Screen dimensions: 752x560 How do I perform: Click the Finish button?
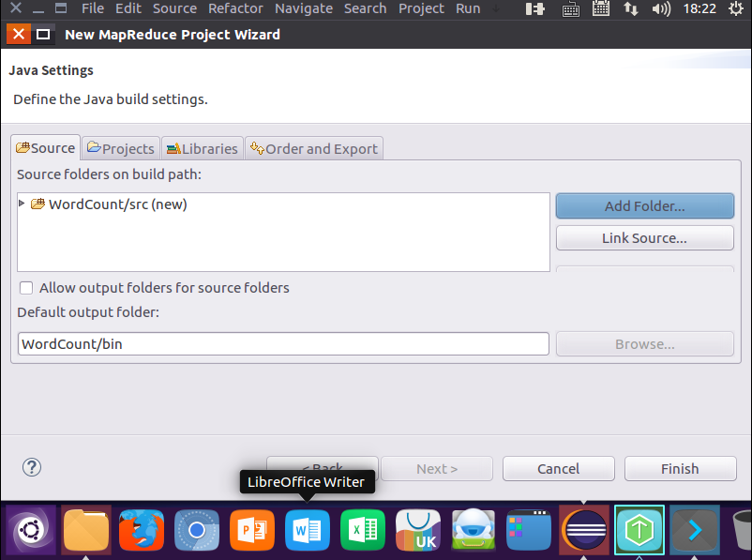click(x=680, y=468)
